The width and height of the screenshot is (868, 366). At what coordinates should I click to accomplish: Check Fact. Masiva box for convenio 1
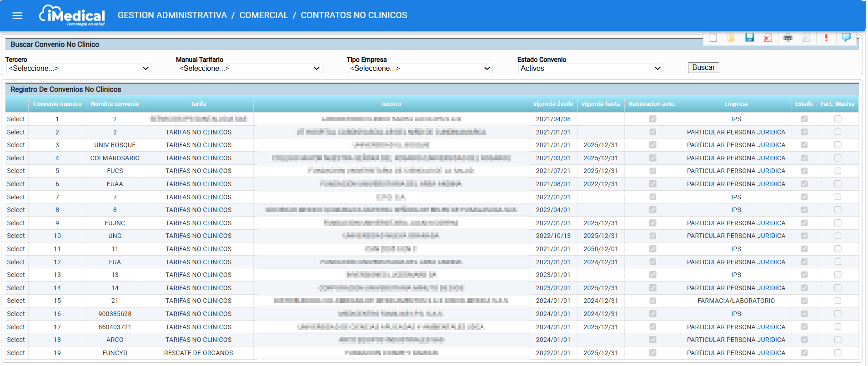[838, 119]
